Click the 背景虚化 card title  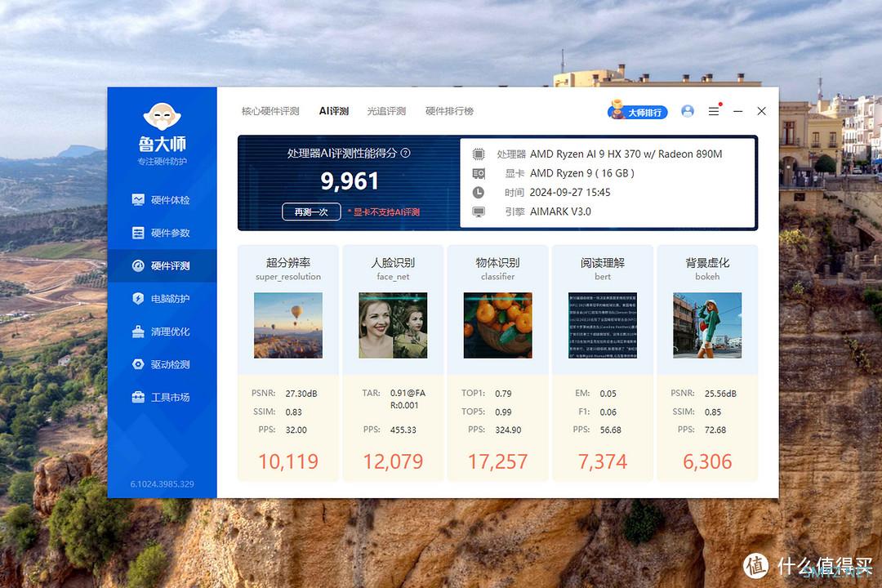point(707,263)
